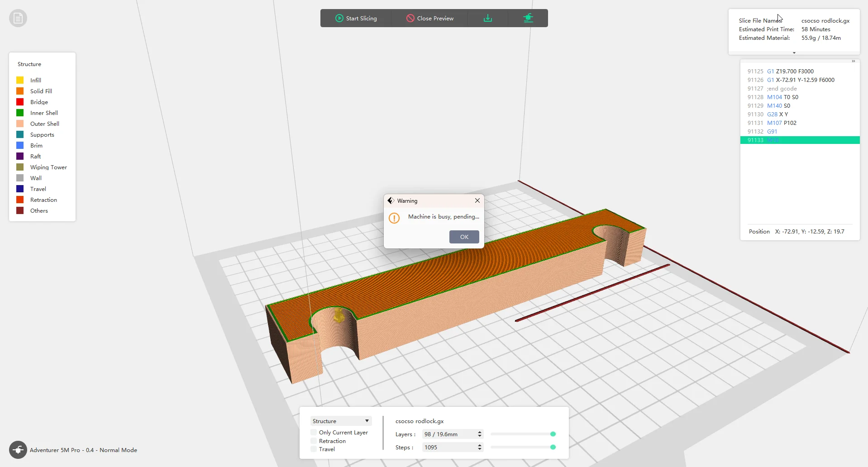Click the Layers slider handle
The image size is (868, 467).
553,434
